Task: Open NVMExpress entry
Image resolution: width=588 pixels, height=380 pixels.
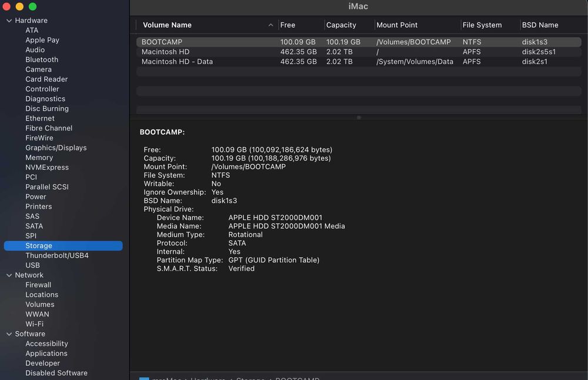Action: [x=47, y=167]
